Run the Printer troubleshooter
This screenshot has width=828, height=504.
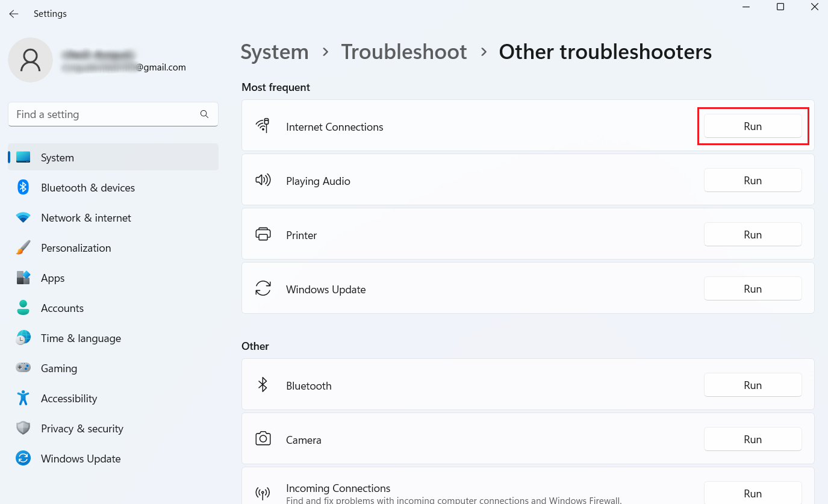pos(753,235)
